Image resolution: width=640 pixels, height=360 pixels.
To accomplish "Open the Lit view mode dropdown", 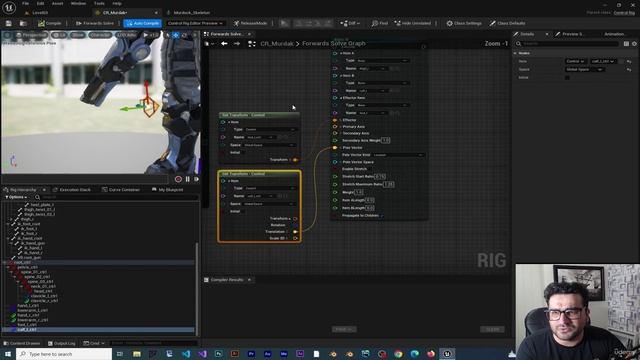I will pyautogui.click(x=59, y=35).
